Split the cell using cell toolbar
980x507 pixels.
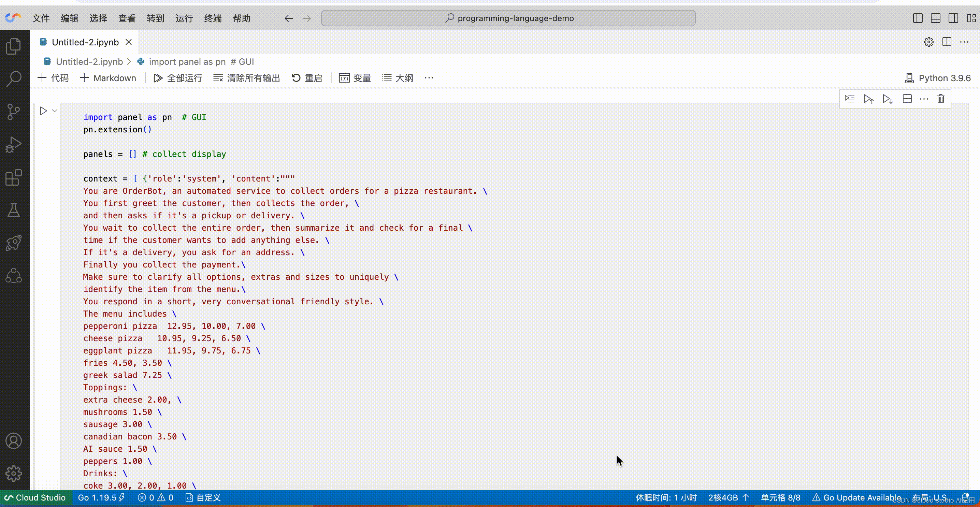(x=907, y=99)
